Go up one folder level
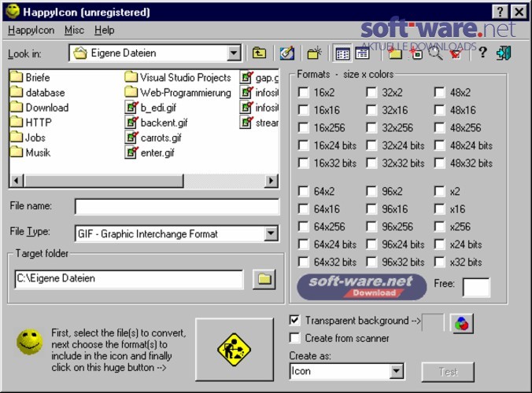Screen dimensions: 532x393 259,53
